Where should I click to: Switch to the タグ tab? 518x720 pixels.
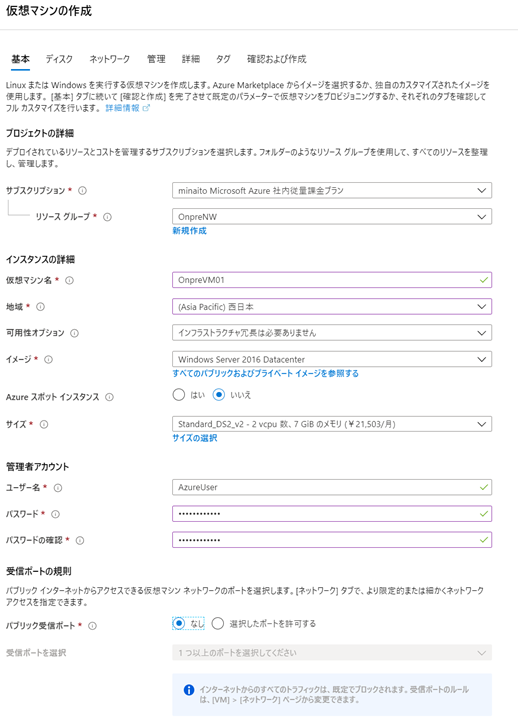[x=223, y=59]
